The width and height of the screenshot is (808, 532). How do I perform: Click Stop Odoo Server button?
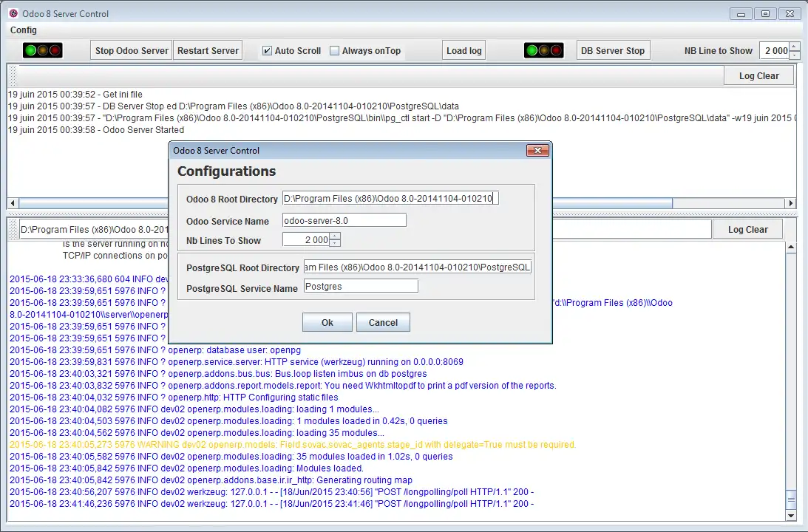coord(132,50)
